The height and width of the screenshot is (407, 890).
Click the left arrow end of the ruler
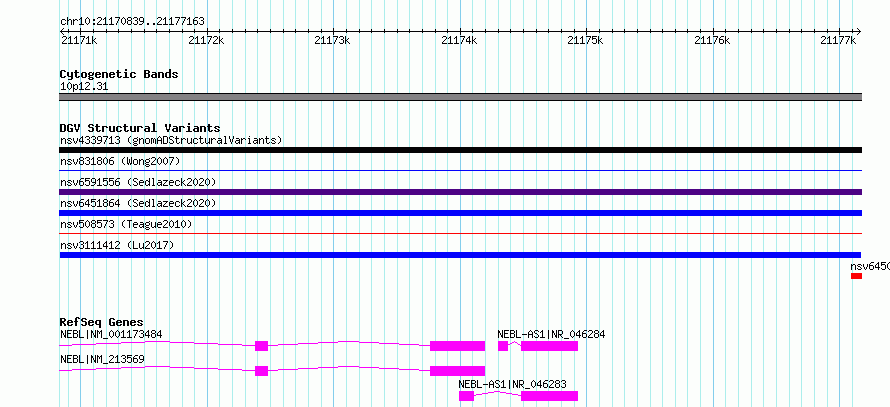(62, 31)
